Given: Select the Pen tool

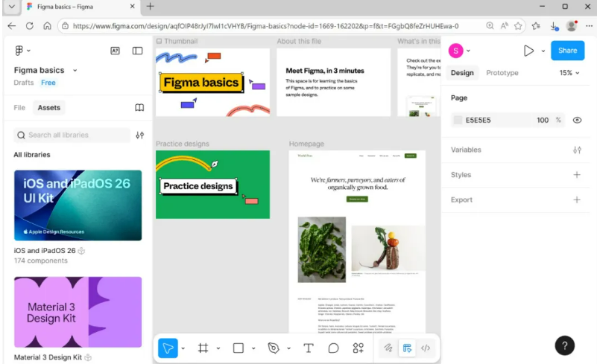Looking at the screenshot, I should click(x=274, y=348).
